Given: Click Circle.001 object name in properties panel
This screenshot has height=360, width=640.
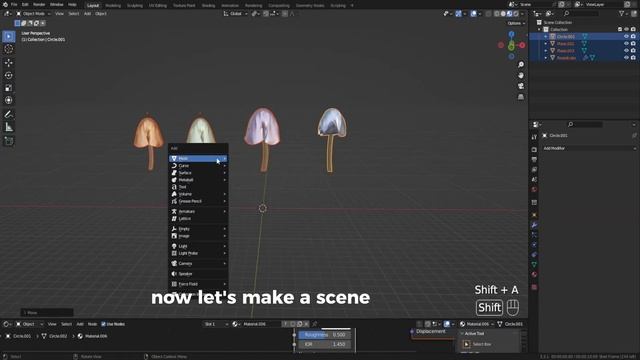Looking at the screenshot, I should tap(558, 136).
